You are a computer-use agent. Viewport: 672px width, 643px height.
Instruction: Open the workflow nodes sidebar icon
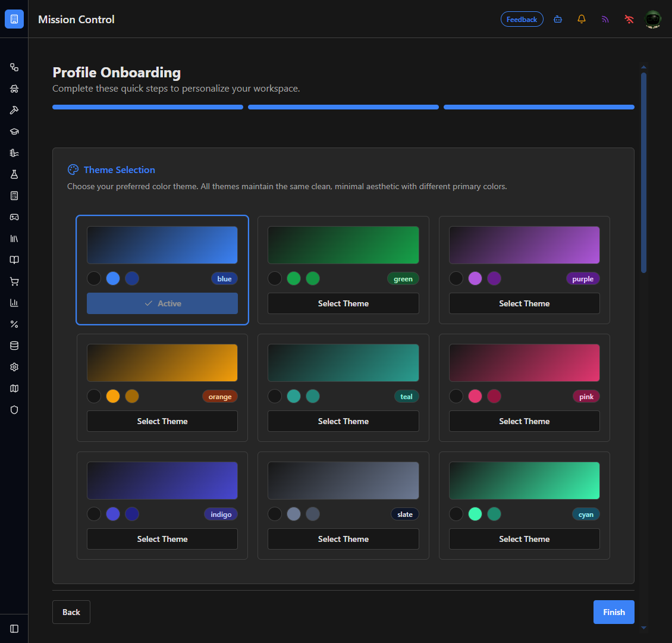point(14,67)
